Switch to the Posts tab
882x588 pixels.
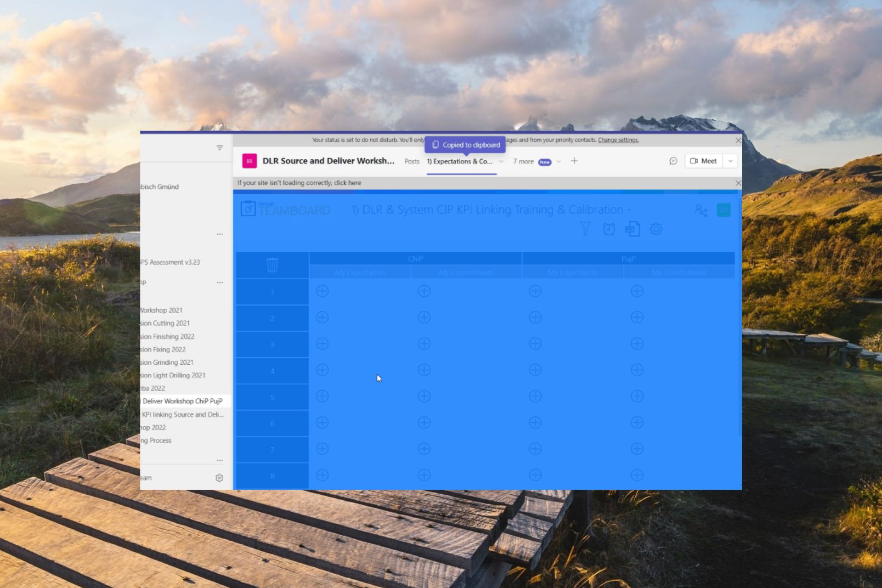click(412, 161)
